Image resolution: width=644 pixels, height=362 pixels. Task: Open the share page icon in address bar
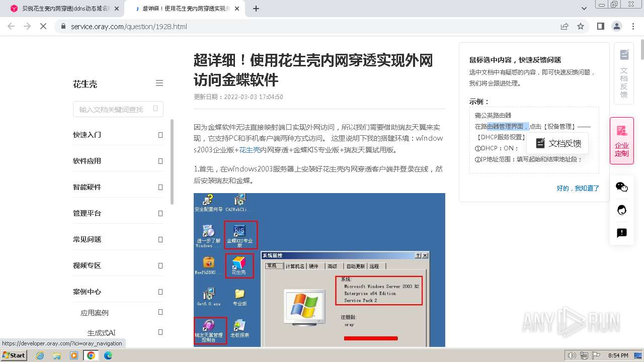(x=565, y=26)
